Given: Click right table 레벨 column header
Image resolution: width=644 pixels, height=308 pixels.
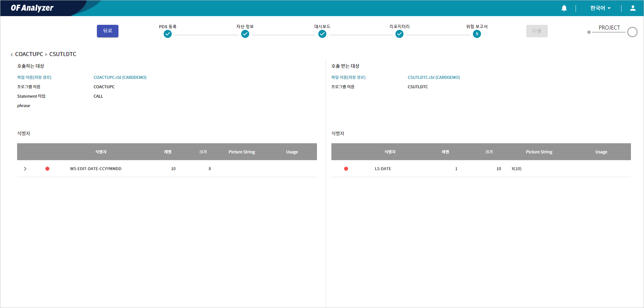Looking at the screenshot, I should pyautogui.click(x=445, y=152).
